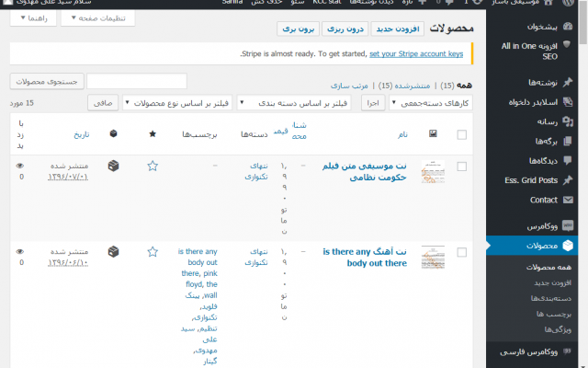Expand فیلتر بر اساس دسته بندی dropdown
Image resolution: width=588 pixels, height=368 pixels.
(294, 102)
